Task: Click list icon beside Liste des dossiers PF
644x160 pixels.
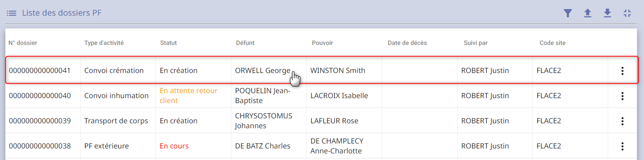Action: point(12,13)
